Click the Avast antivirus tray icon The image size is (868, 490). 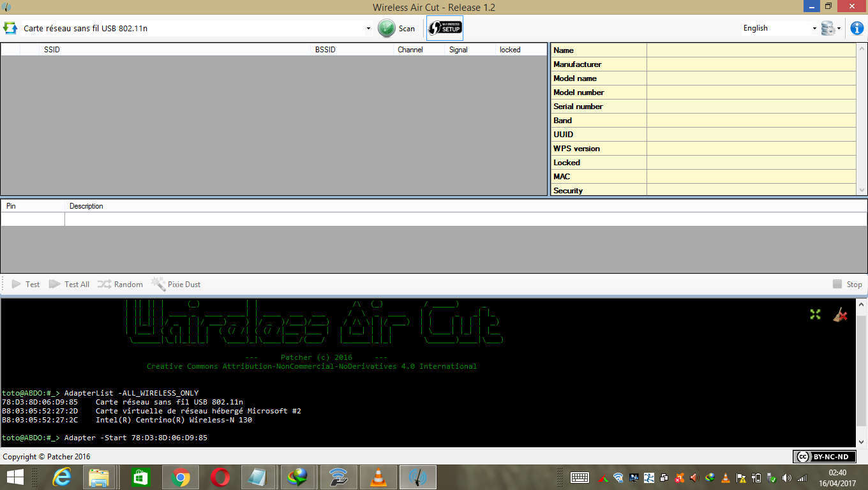click(680, 477)
